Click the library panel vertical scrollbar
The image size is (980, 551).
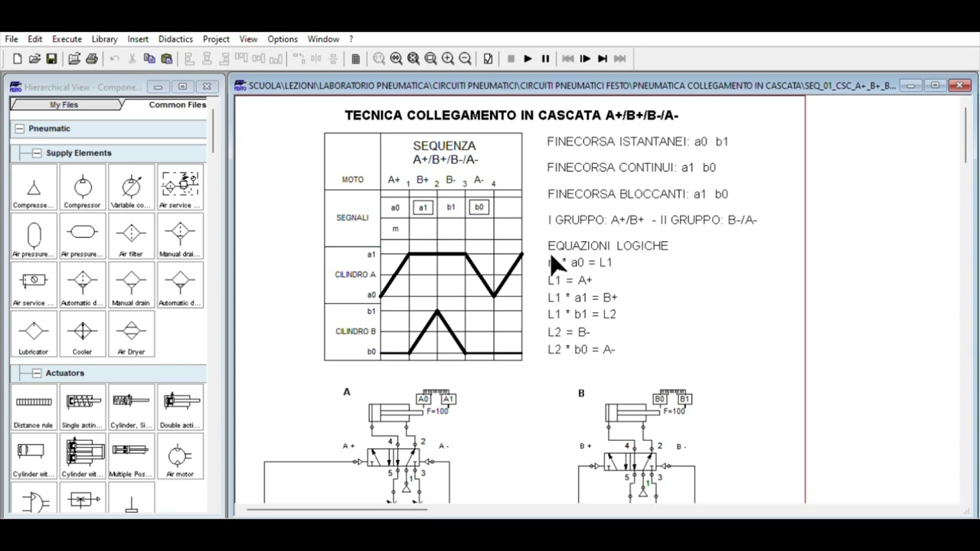213,130
